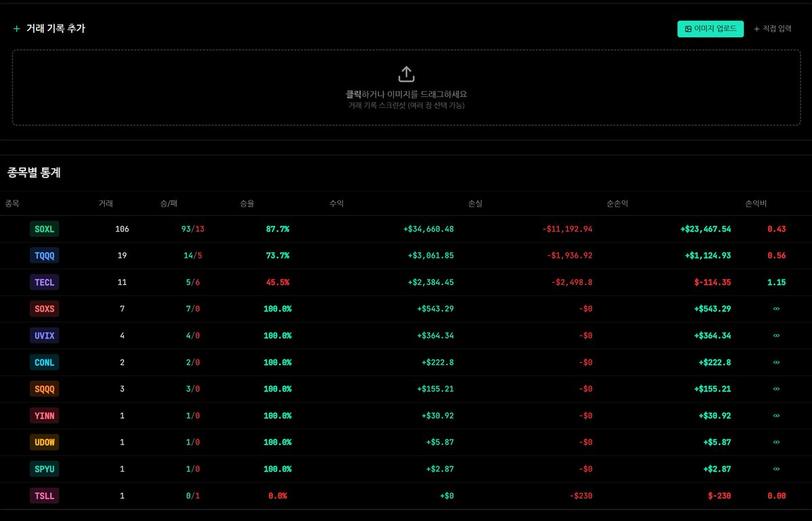
Task: Click SOXL trade count 106
Action: pyautogui.click(x=122, y=229)
